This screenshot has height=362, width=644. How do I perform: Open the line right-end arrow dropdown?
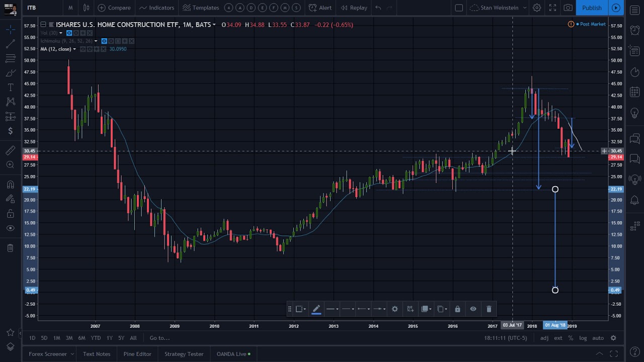378,309
